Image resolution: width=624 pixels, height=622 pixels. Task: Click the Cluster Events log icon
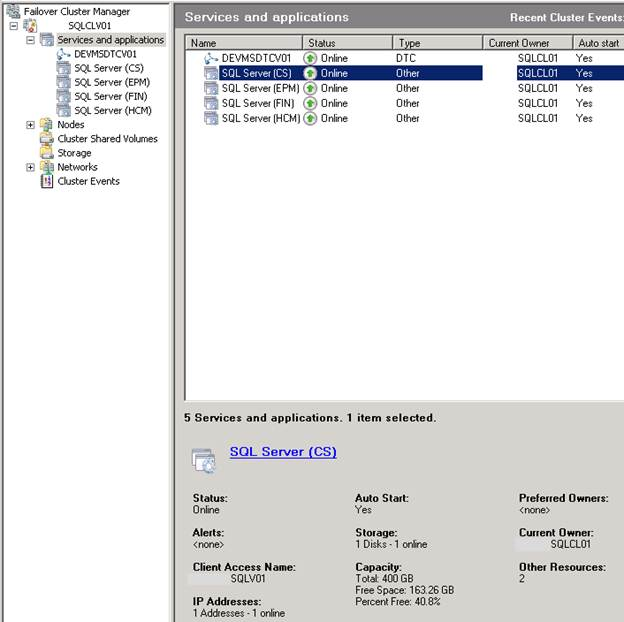[x=47, y=181]
